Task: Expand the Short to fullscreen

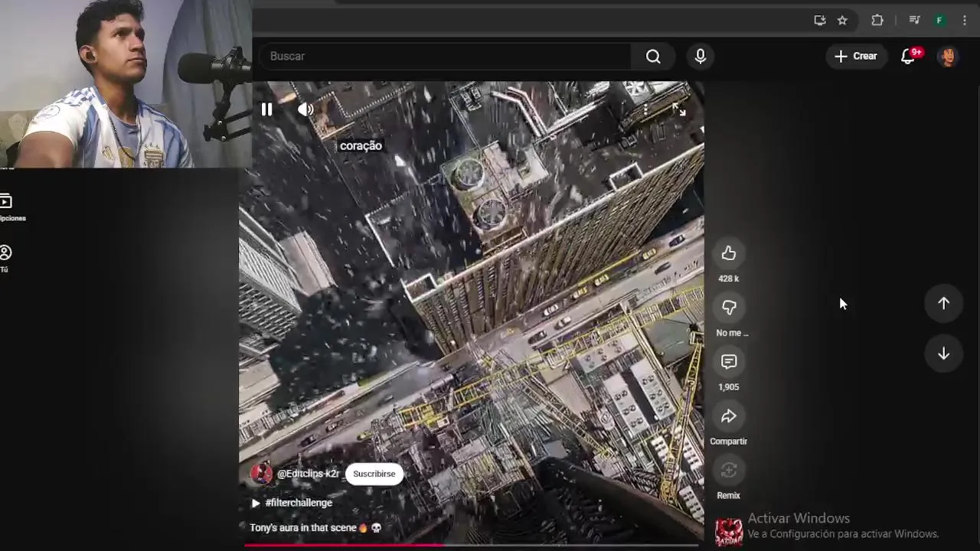Action: pyautogui.click(x=679, y=109)
